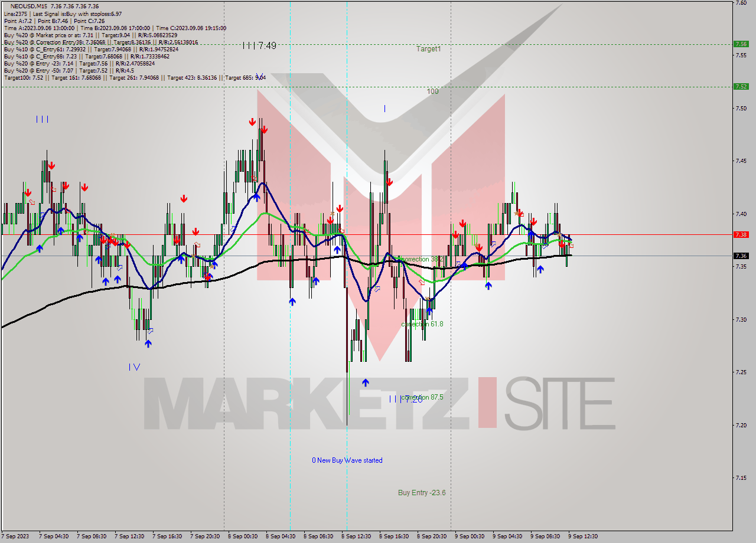Viewport: 756px width, 543px height.
Task: Click the '7 Sep 04:30' time axis label
Action: point(54,537)
